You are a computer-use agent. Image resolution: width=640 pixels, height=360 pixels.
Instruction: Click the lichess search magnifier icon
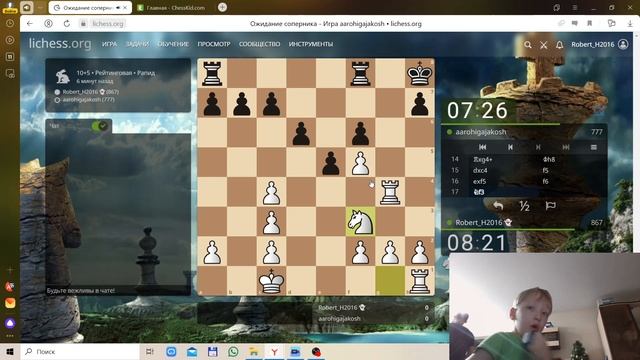[528, 44]
